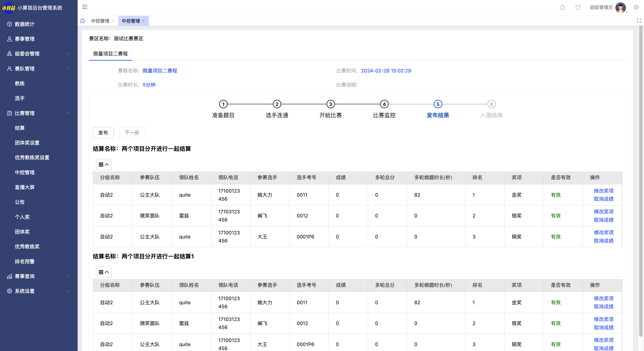Open 团体奖设置 in the sidebar
This screenshot has height=351, width=644.
click(39, 143)
